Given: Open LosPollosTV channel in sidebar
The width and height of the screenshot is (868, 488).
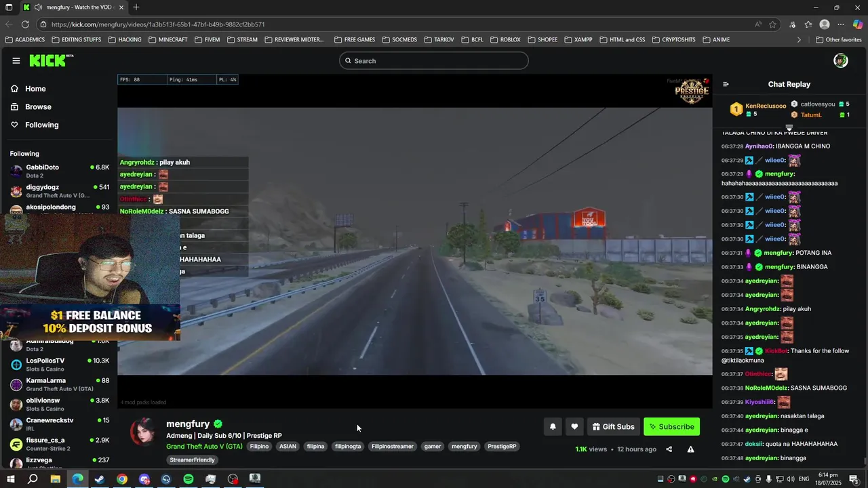Looking at the screenshot, I should [x=60, y=365].
